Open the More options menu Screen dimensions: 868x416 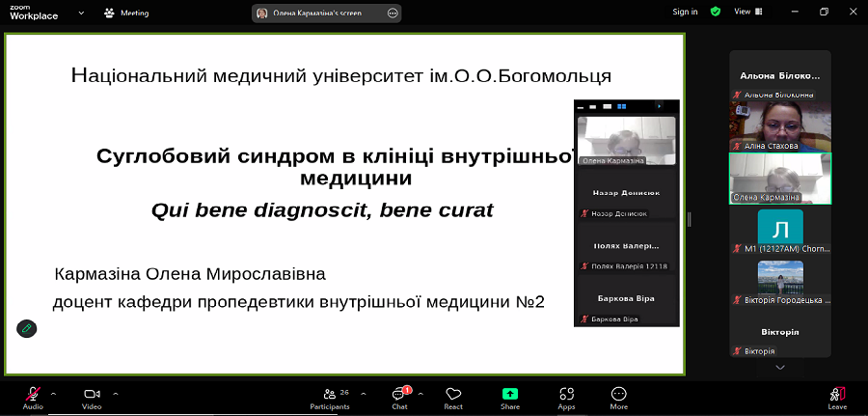pyautogui.click(x=619, y=395)
